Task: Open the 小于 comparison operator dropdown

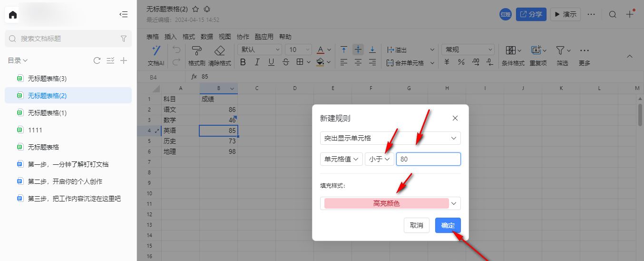Action: (x=380, y=159)
